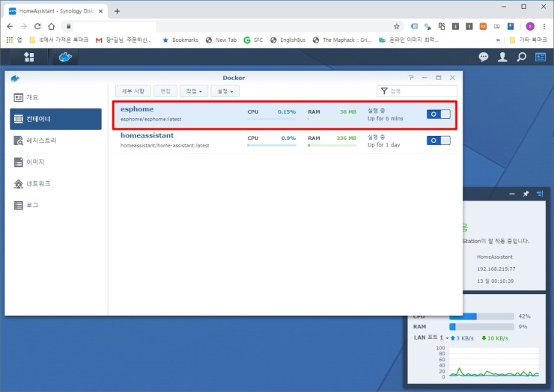This screenshot has height=392, width=554.
Task: Open the 온라인 이미지 최적 bookmark
Action: (x=409, y=40)
